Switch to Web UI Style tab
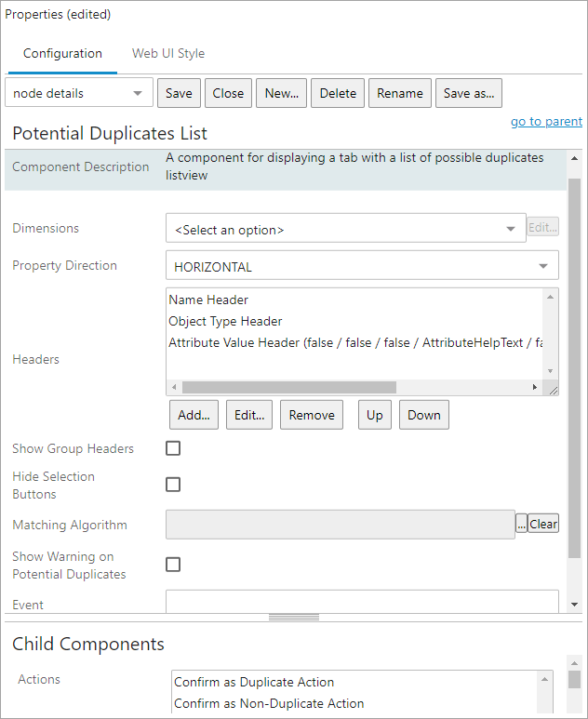Screen dimensions: 588x719 (x=168, y=54)
